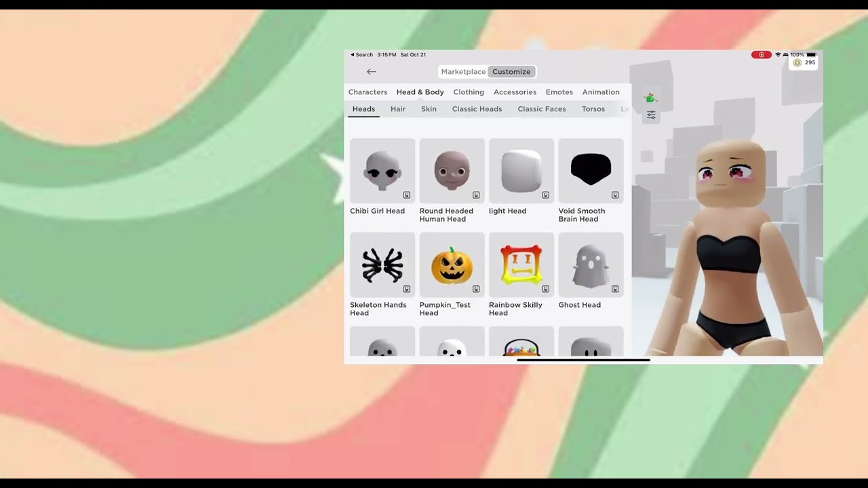Viewport: 868px width, 488px height.
Task: Equip the light Head item
Action: [x=521, y=170]
